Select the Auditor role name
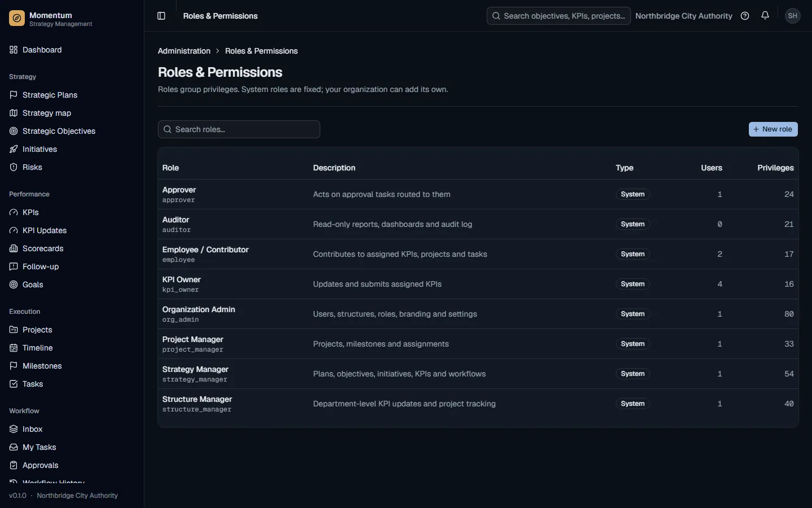The height and width of the screenshot is (508, 812). pos(175,220)
